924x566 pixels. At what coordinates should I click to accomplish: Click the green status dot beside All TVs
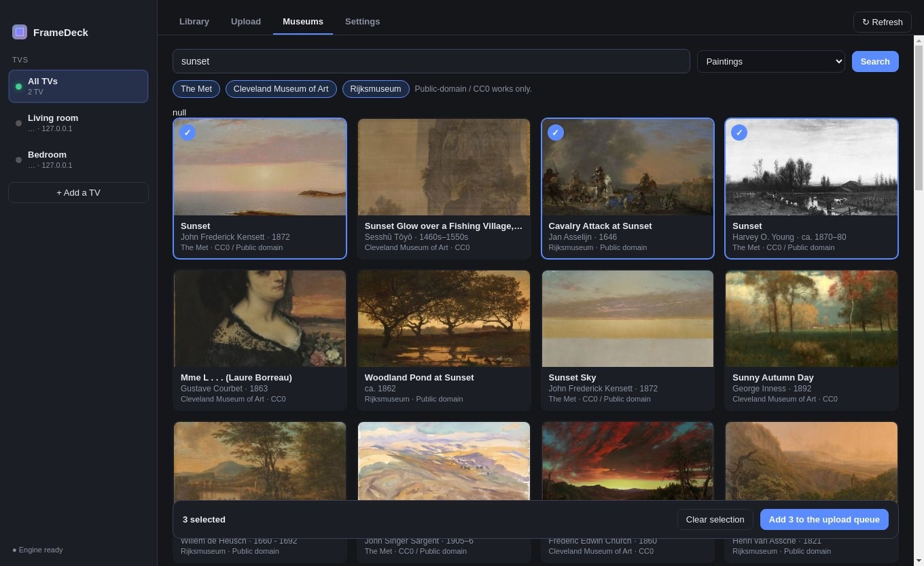pyautogui.click(x=18, y=86)
